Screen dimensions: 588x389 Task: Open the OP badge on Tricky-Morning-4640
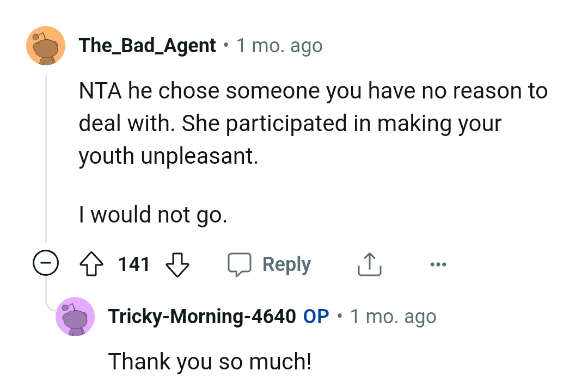tap(316, 316)
